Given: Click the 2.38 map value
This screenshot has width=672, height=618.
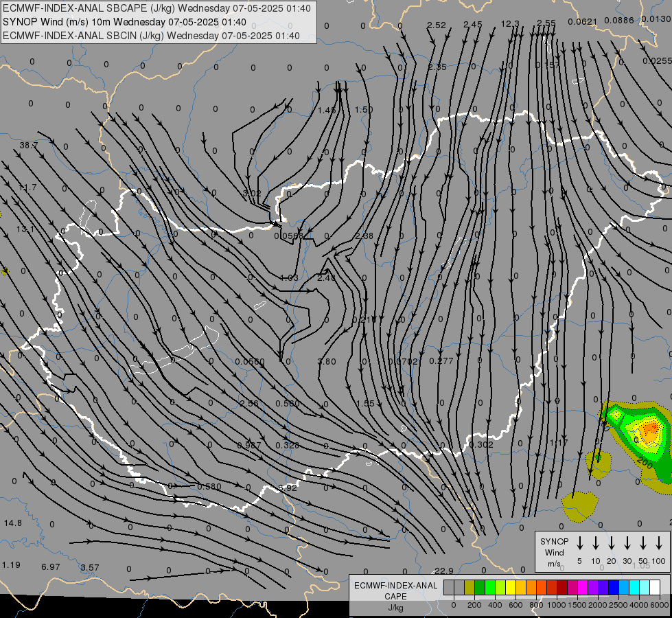Looking at the screenshot, I should point(364,236).
